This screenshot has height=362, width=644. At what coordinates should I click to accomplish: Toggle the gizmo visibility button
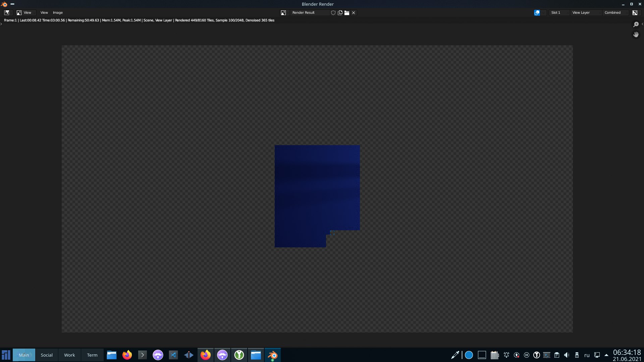[x=537, y=12]
